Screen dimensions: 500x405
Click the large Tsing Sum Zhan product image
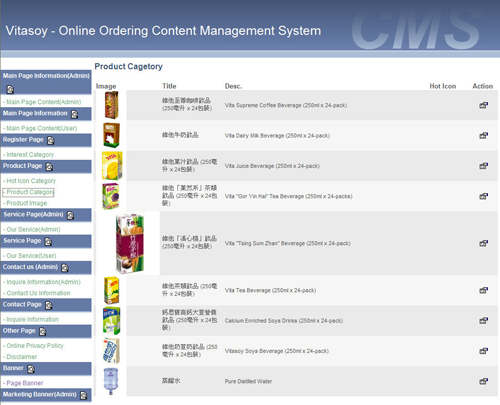pos(130,243)
